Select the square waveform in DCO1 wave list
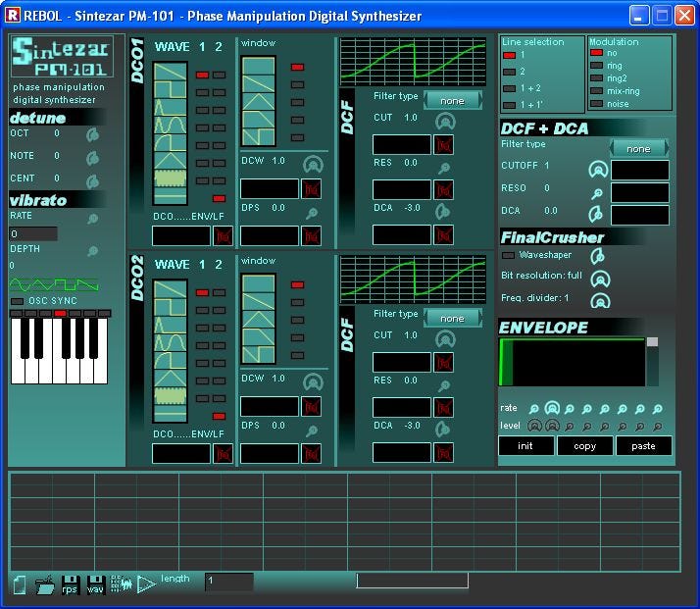Image resolution: width=700 pixels, height=609 pixels. (170, 89)
